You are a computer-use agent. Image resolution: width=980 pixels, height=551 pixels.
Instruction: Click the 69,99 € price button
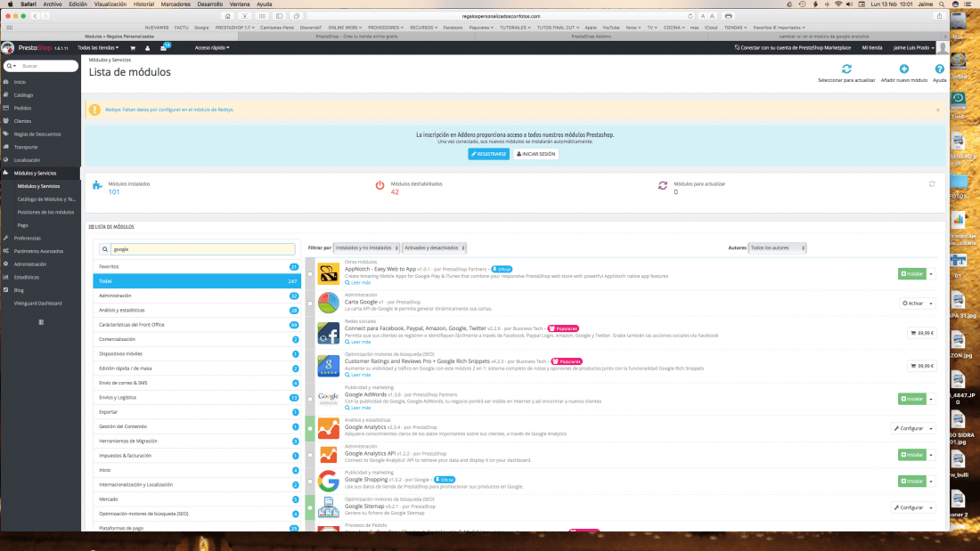pos(922,333)
